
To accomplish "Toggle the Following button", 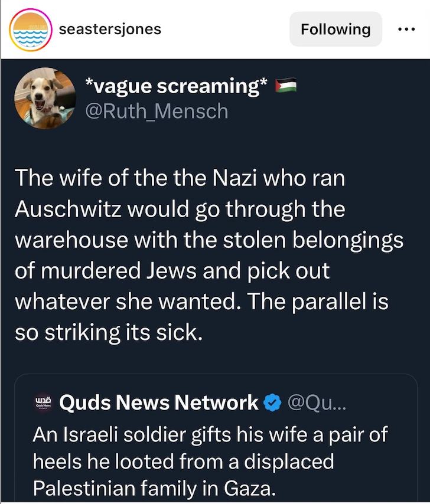I will (335, 29).
